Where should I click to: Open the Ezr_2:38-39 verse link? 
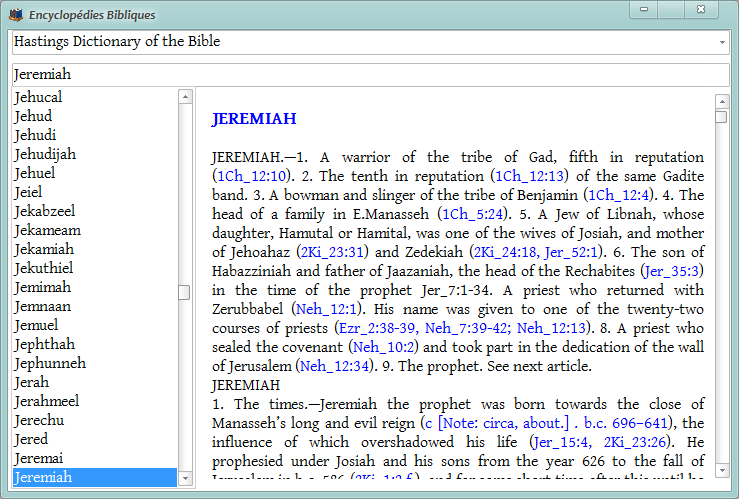click(x=378, y=328)
